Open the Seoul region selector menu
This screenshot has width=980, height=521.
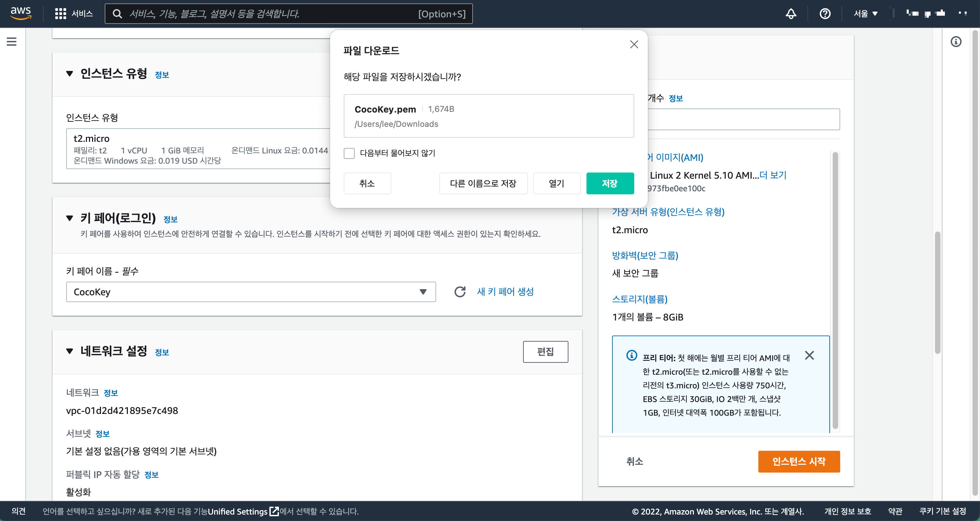pos(865,14)
